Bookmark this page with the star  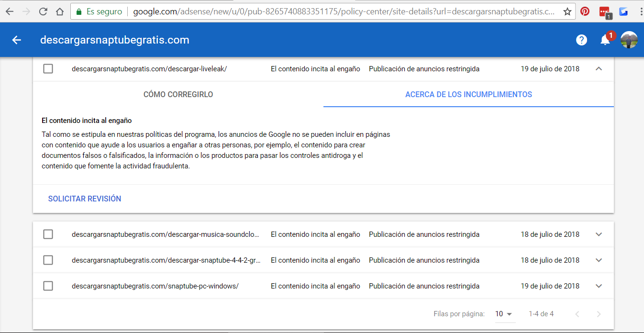[567, 11]
